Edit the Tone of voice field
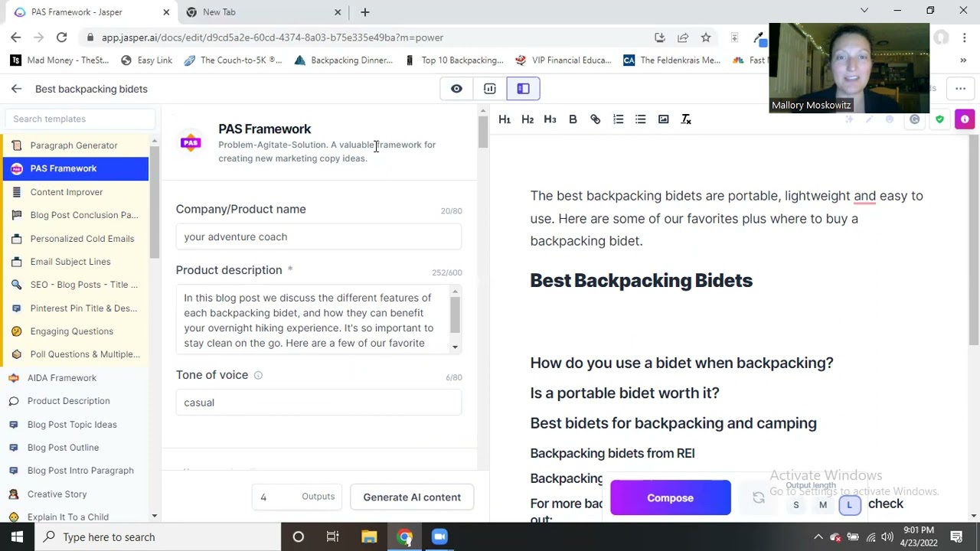Viewport: 980px width, 551px height. [318, 403]
